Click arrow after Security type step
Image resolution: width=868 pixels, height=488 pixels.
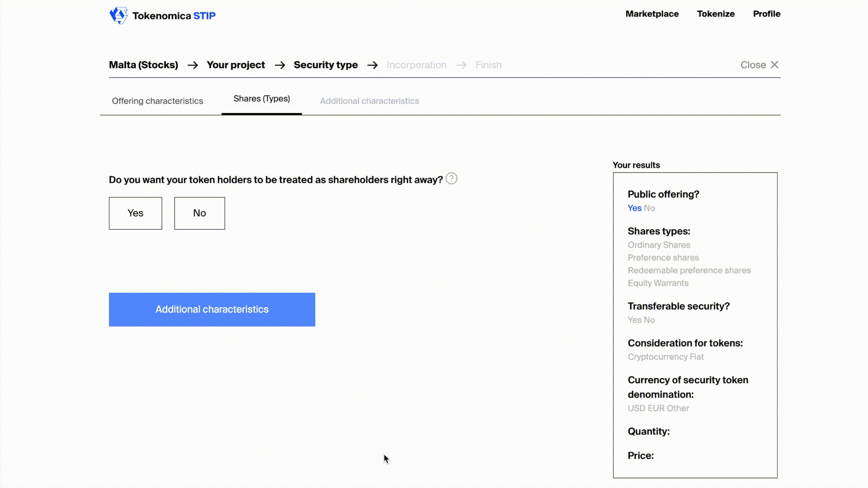(373, 65)
